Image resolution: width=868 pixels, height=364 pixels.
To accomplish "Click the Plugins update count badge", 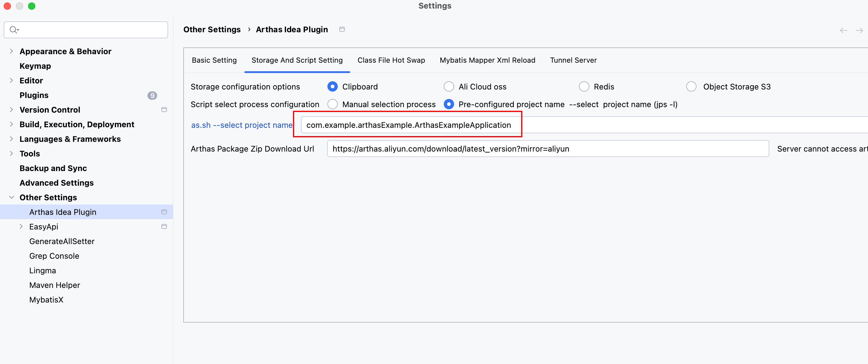I will (152, 95).
